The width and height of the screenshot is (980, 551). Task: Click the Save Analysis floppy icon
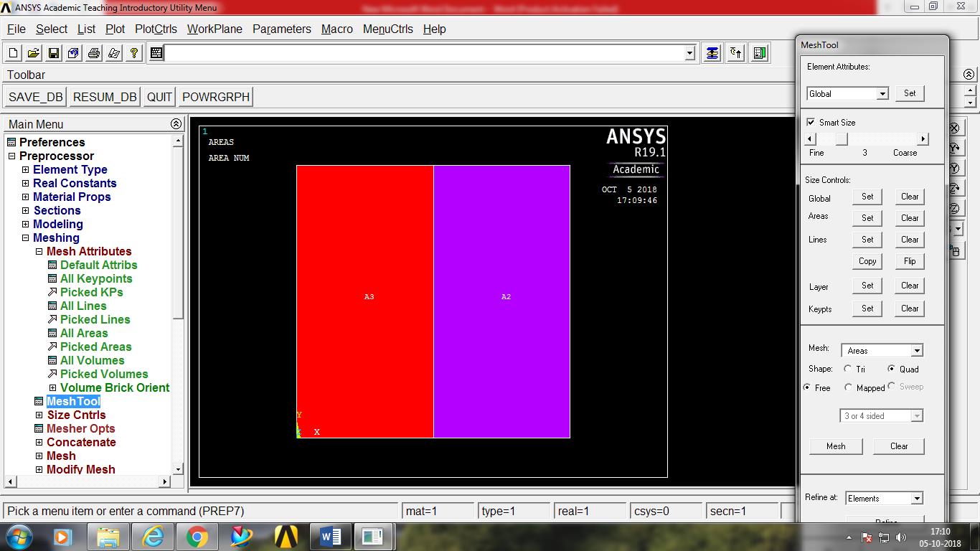54,53
